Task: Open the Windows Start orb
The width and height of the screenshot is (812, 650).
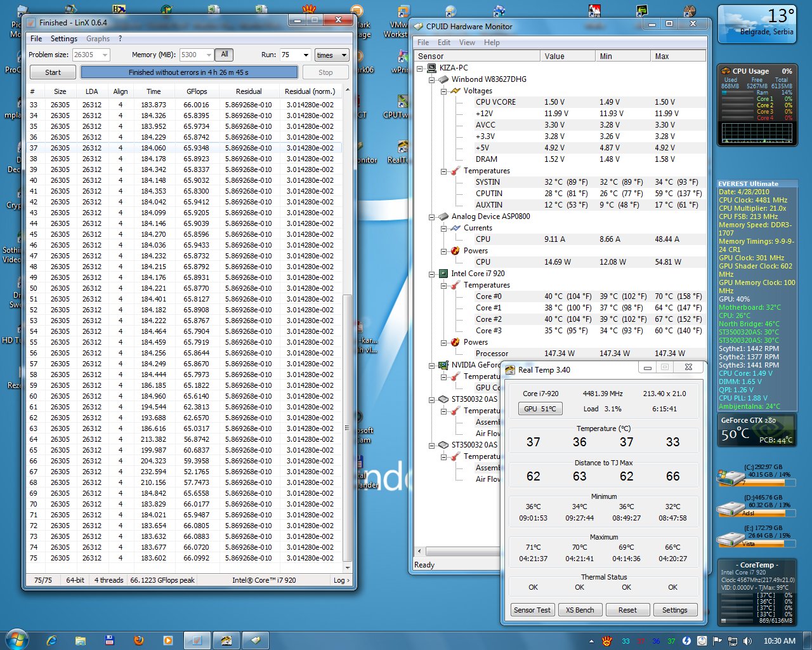Action: pyautogui.click(x=17, y=639)
